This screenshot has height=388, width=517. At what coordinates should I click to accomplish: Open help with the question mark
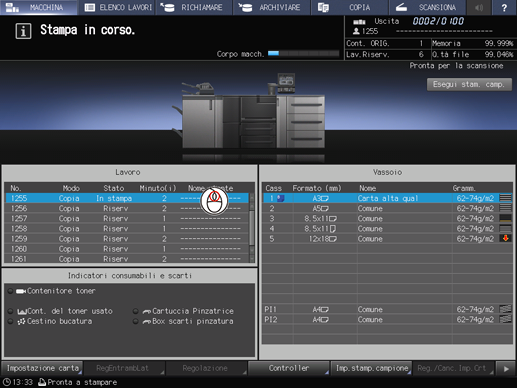[504, 7]
